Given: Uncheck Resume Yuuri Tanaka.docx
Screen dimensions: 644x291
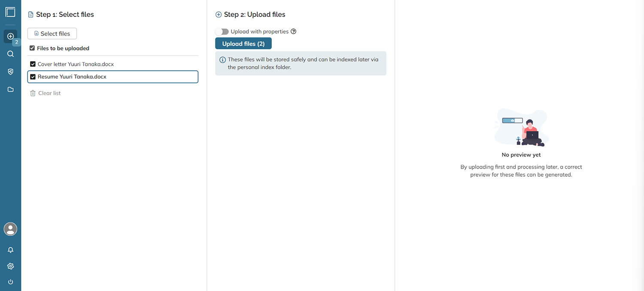Looking at the screenshot, I should point(33,77).
